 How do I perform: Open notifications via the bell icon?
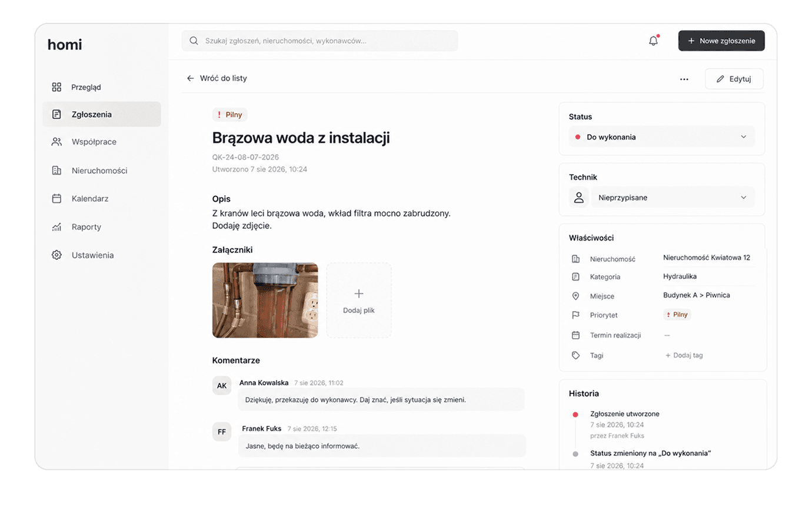[x=654, y=41]
